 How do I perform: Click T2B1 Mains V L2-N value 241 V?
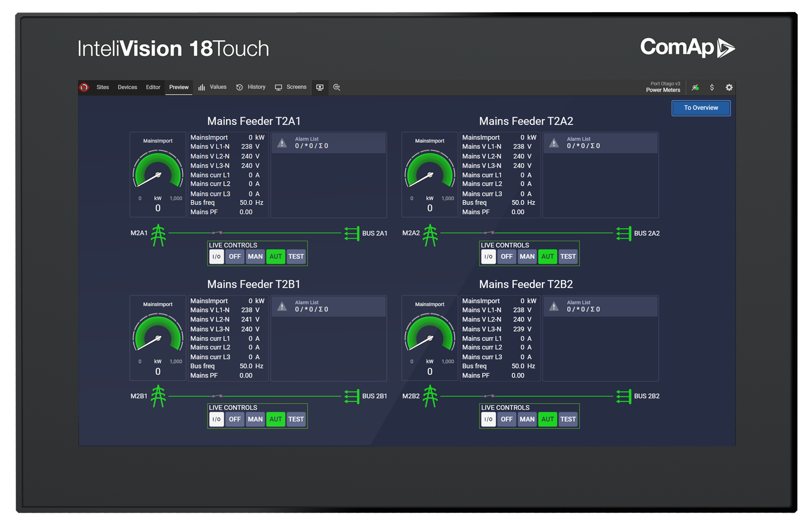[250, 320]
